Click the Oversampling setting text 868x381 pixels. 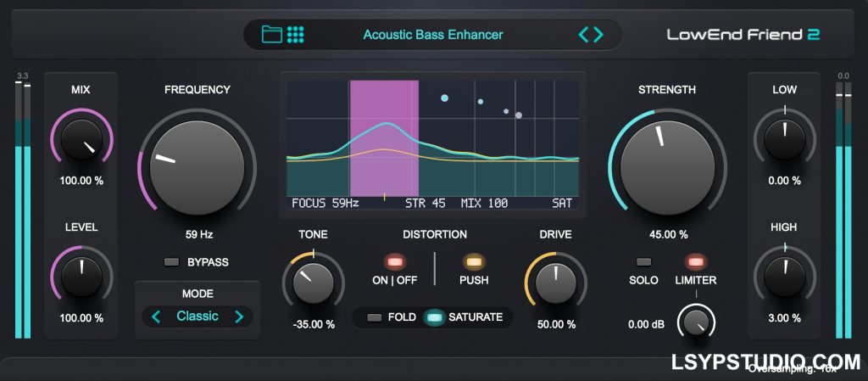click(793, 368)
